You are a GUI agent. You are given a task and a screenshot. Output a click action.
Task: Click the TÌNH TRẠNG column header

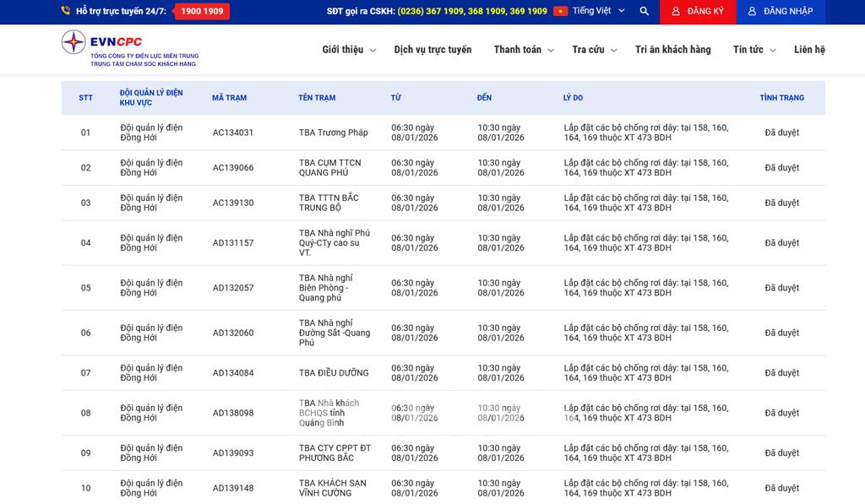click(781, 98)
